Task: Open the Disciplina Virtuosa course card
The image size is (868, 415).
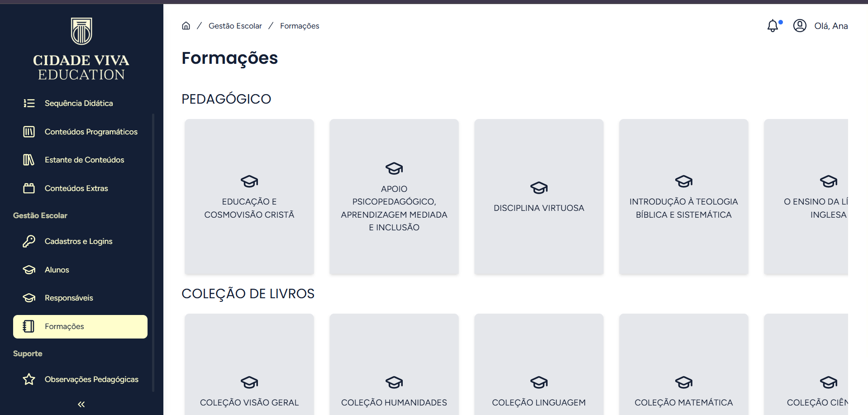Action: tap(539, 197)
